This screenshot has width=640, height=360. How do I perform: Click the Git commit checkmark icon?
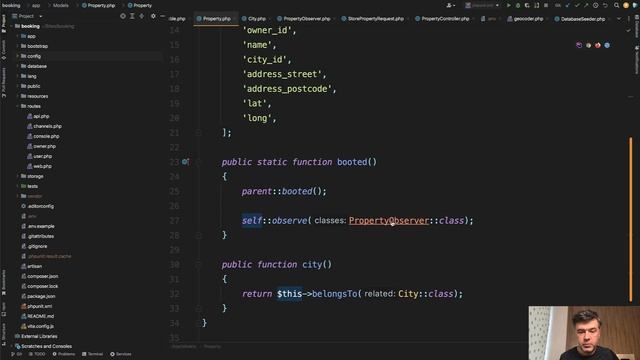click(x=577, y=5)
